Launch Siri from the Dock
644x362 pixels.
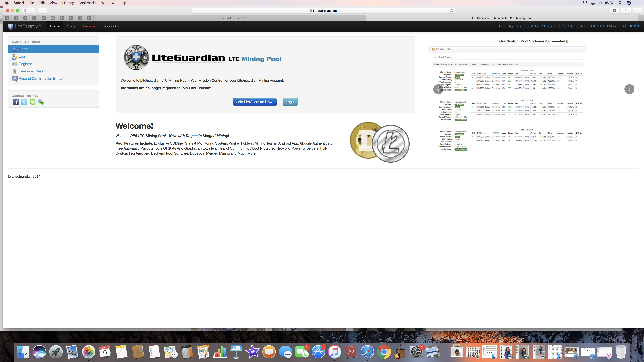click(39, 352)
